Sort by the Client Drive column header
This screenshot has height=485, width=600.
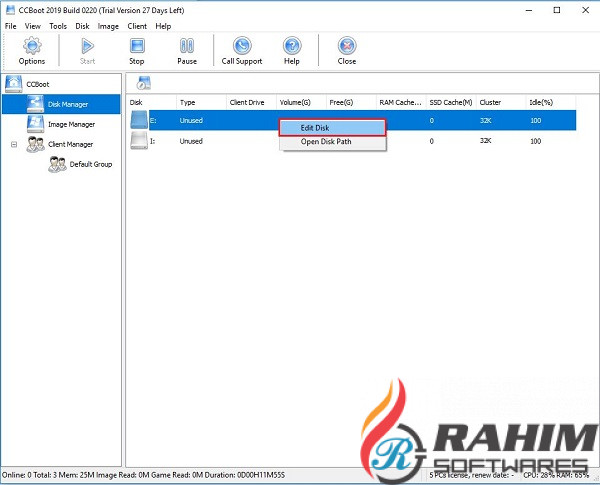tap(251, 102)
